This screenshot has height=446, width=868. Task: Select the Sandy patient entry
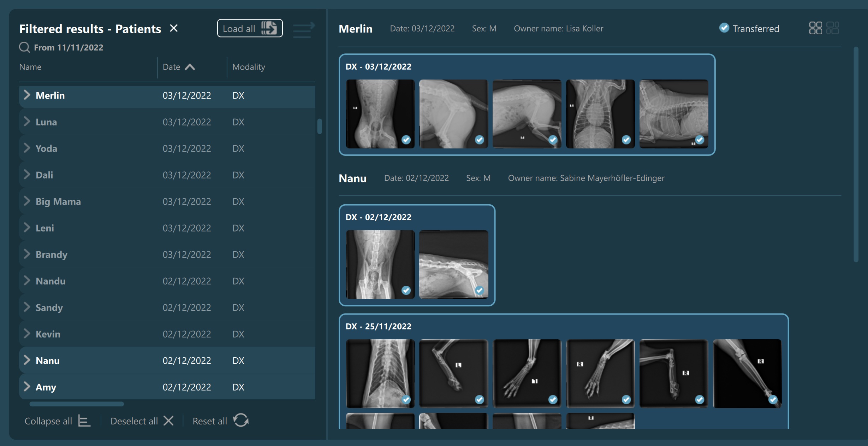tap(49, 308)
